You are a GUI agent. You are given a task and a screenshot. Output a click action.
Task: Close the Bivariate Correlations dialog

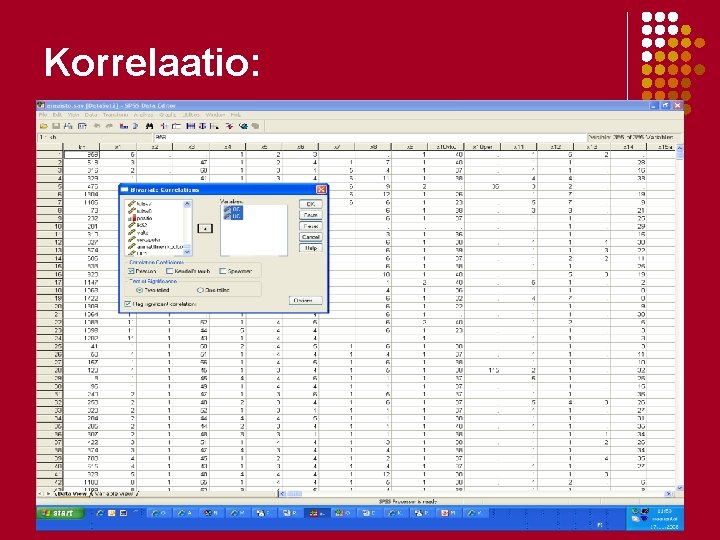click(321, 190)
